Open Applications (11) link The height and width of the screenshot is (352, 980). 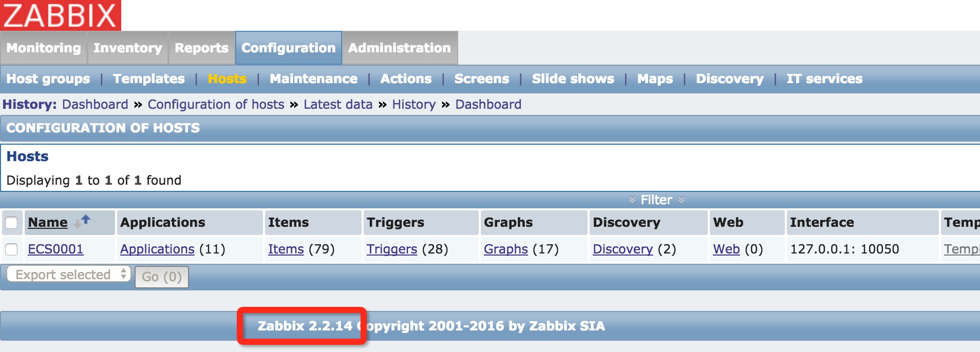[x=157, y=249]
